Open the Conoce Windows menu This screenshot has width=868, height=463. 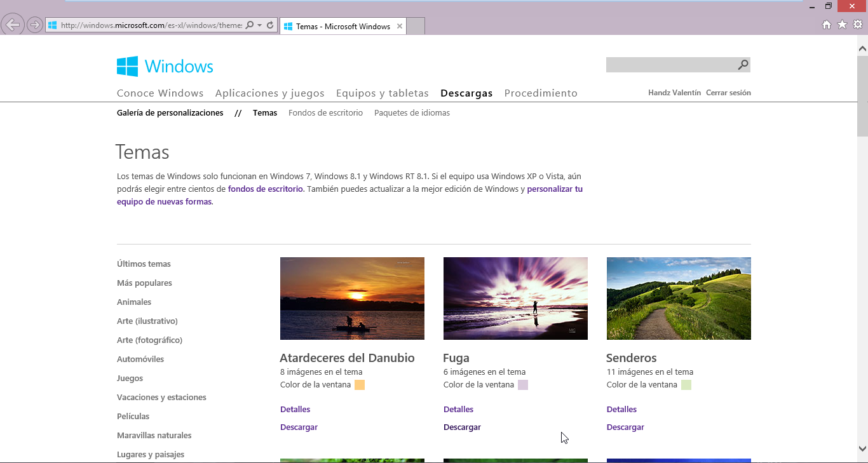tap(160, 93)
